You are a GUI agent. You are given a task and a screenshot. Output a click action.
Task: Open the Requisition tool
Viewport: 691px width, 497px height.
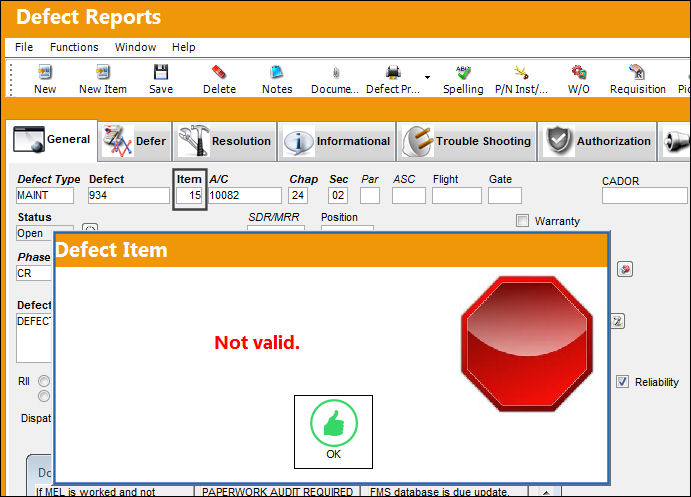(x=637, y=79)
